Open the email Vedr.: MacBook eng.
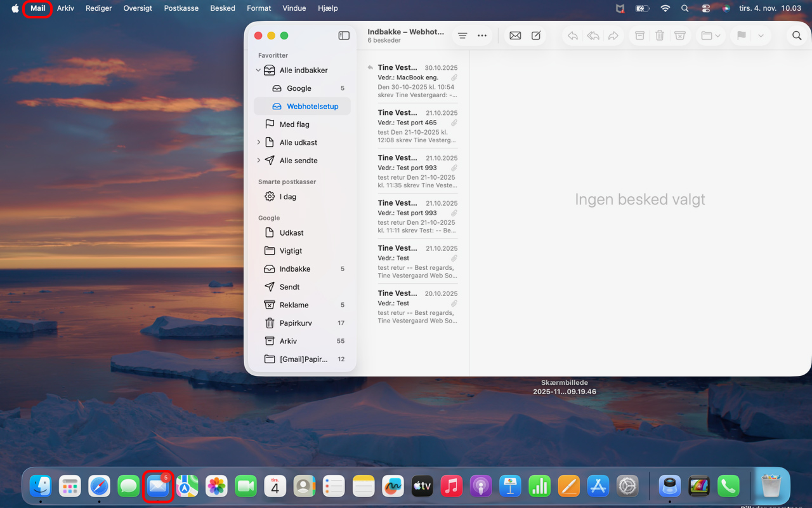This screenshot has height=508, width=812. (x=416, y=77)
